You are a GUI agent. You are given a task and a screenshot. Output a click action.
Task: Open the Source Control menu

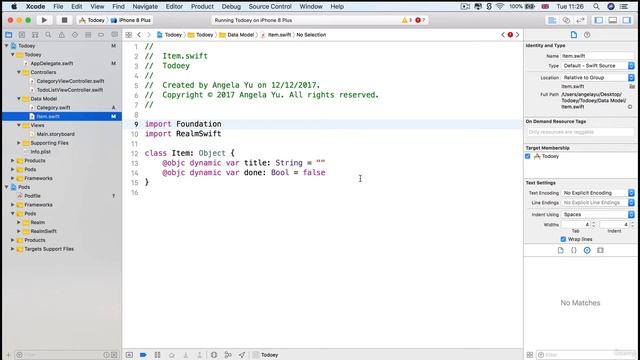click(x=270, y=7)
